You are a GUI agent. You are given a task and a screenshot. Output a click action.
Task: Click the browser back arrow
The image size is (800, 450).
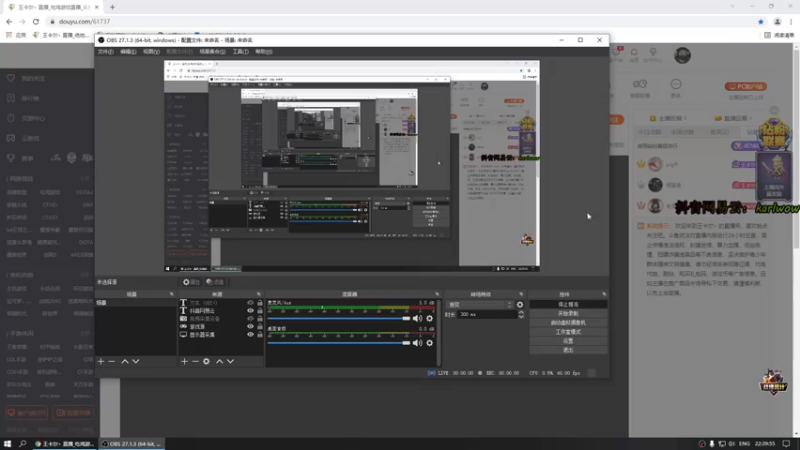(x=9, y=21)
